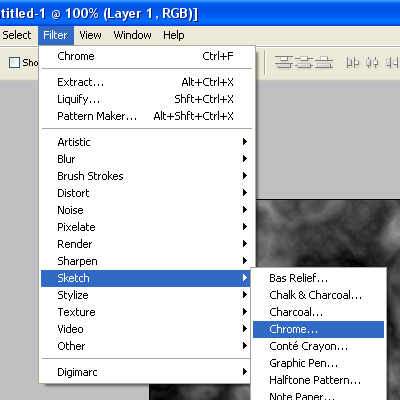
Task: Choose Note Paper… filter
Action: click(318, 395)
